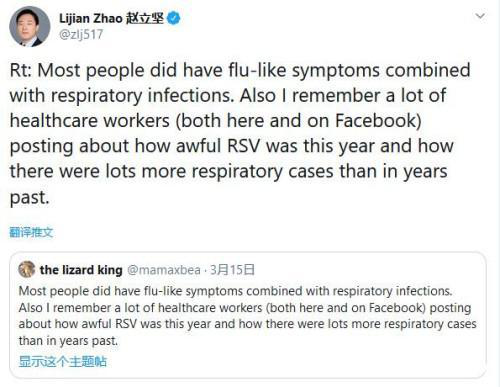Viewport: 500px width, 387px height.
Task: Expand the tweet options chevron menu
Action: point(480,16)
